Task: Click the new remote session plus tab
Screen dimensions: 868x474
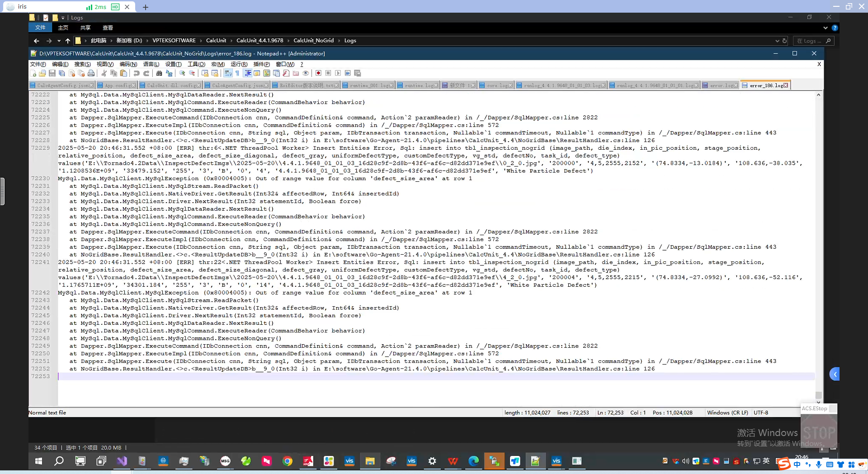Action: (146, 7)
